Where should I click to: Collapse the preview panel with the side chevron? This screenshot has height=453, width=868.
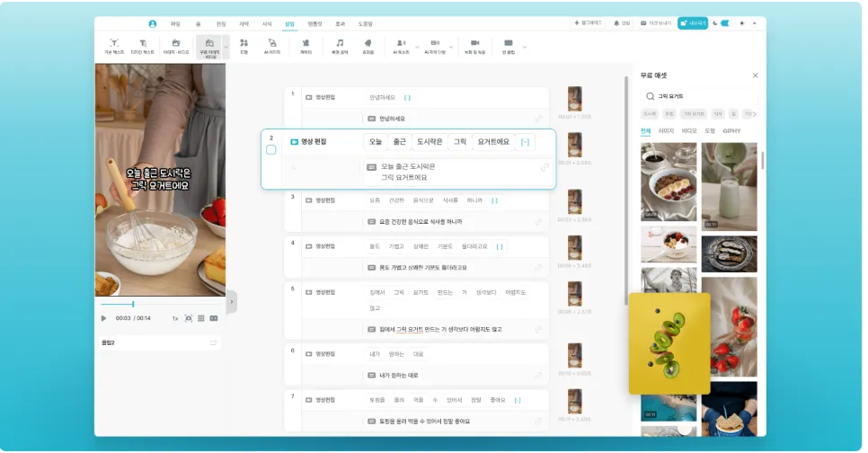point(232,302)
